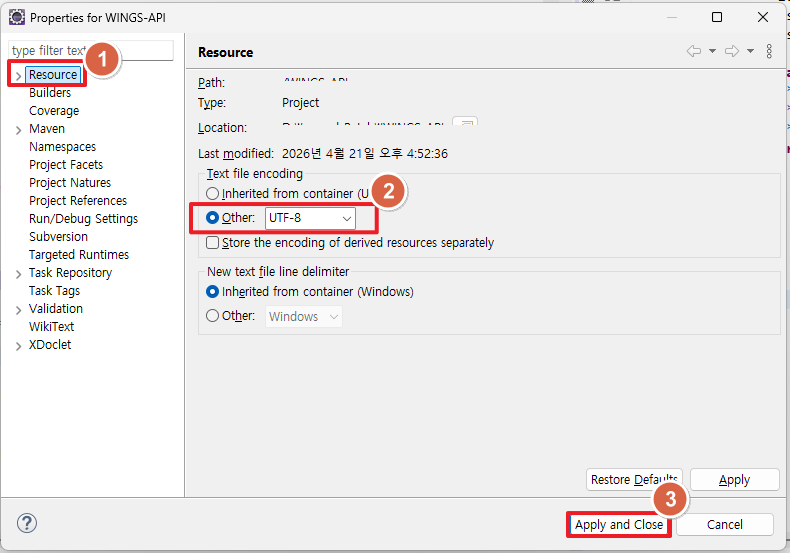
Task: Open the Run/Debug Settings page
Action: [83, 219]
